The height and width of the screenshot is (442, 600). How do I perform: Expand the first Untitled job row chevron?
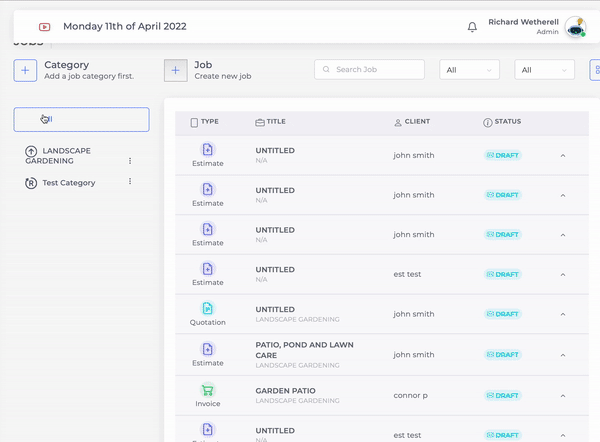tap(562, 156)
